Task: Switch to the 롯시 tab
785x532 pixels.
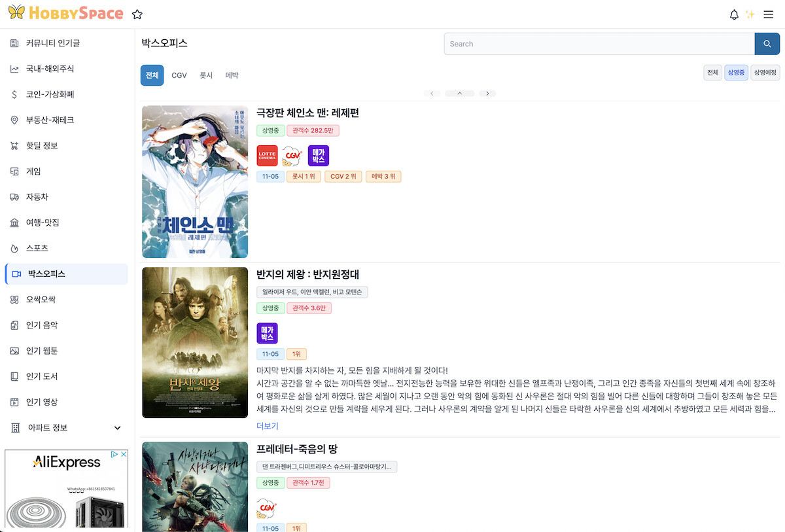Action: tap(206, 75)
